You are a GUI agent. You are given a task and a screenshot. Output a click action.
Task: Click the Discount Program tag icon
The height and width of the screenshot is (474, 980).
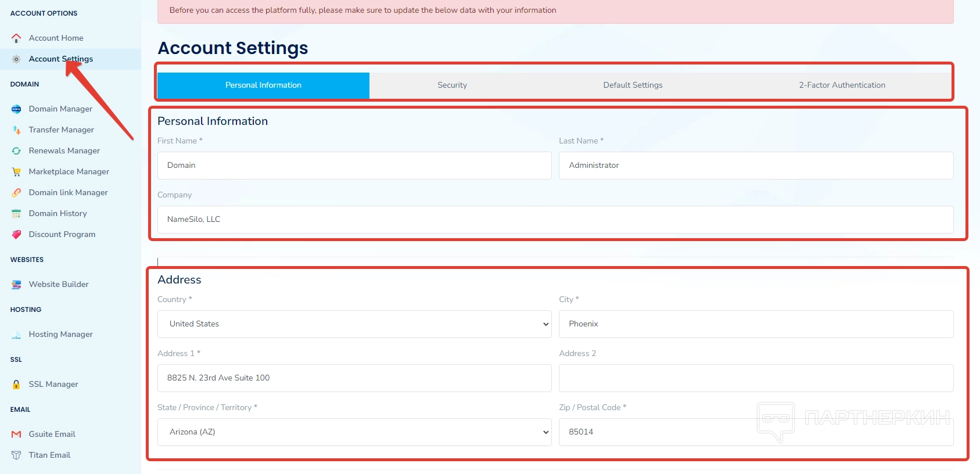[16, 235]
